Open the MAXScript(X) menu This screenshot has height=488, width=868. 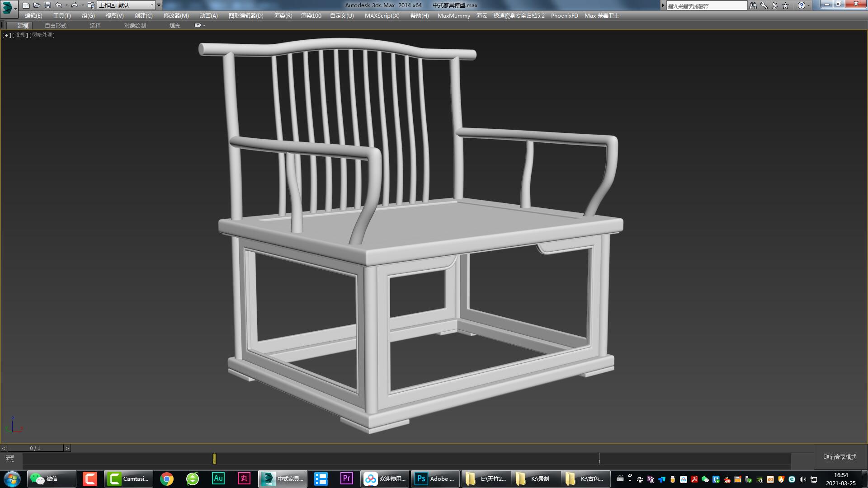pos(382,15)
